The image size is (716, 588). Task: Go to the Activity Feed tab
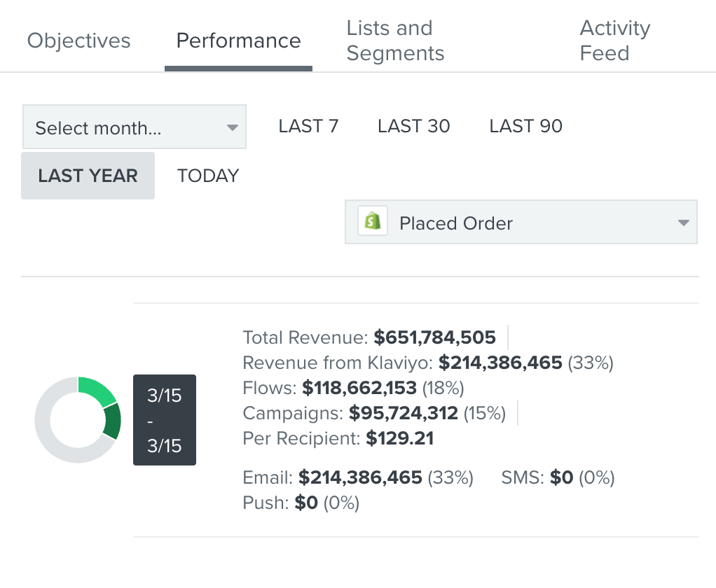pyautogui.click(x=614, y=41)
